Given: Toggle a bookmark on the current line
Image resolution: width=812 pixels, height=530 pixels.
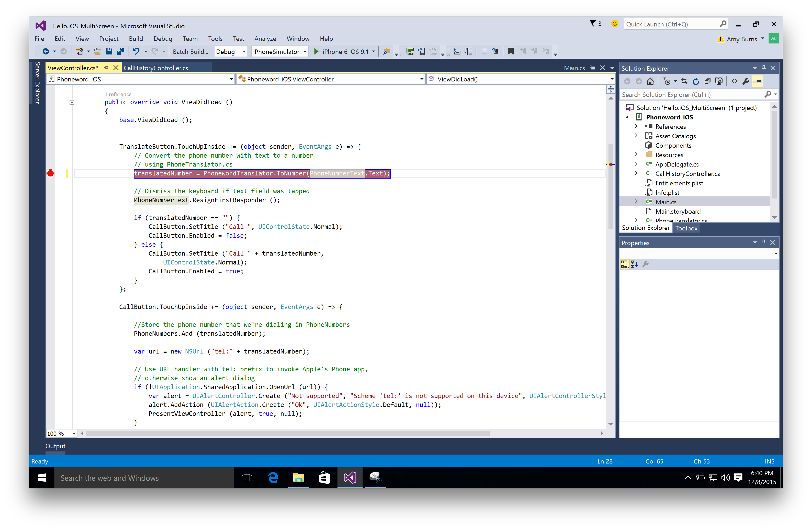Looking at the screenshot, I should (511, 51).
